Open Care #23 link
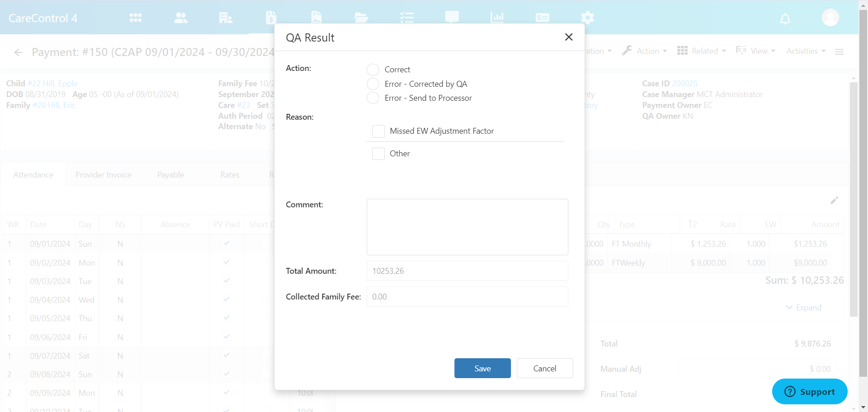Viewport: 868px width, 412px height. click(x=243, y=105)
